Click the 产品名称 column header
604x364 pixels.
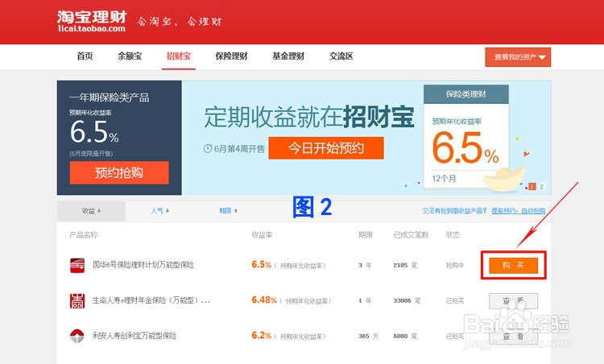pyautogui.click(x=84, y=234)
